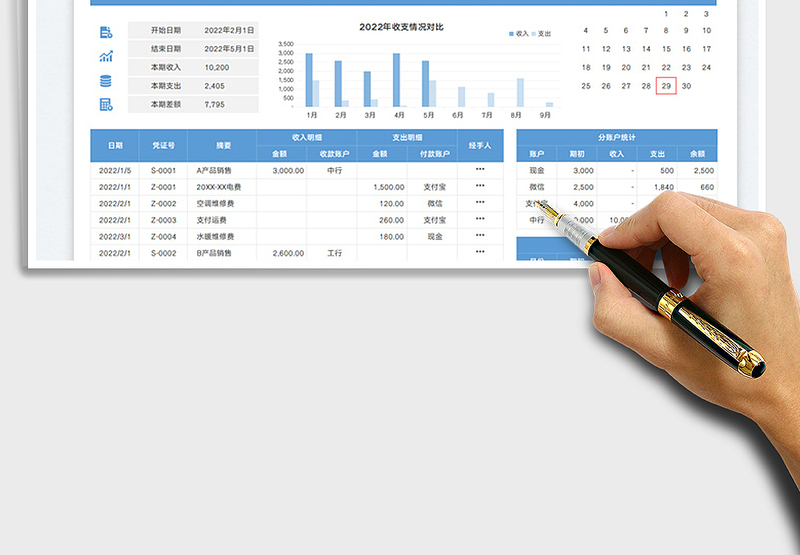Viewport: 800px width, 555px height.
Task: Click the 支出 legend color swatch
Action: coord(533,33)
